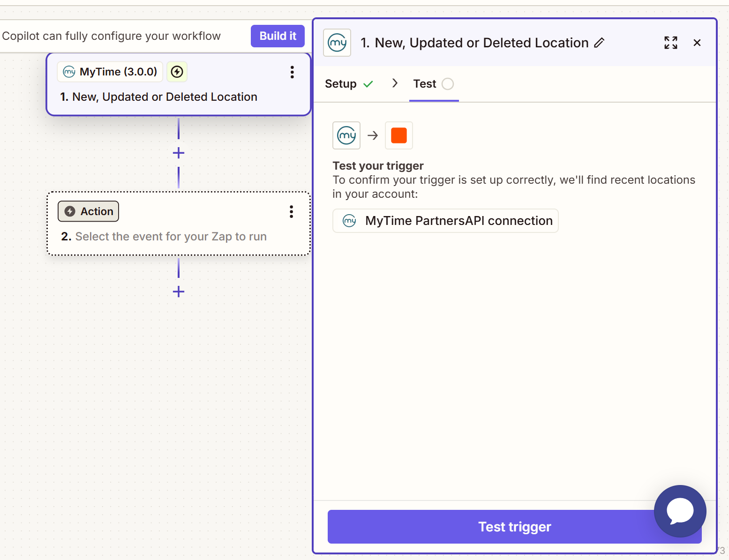This screenshot has width=729, height=560.
Task: Click the Copilot can fully configure text
Action: point(111,36)
